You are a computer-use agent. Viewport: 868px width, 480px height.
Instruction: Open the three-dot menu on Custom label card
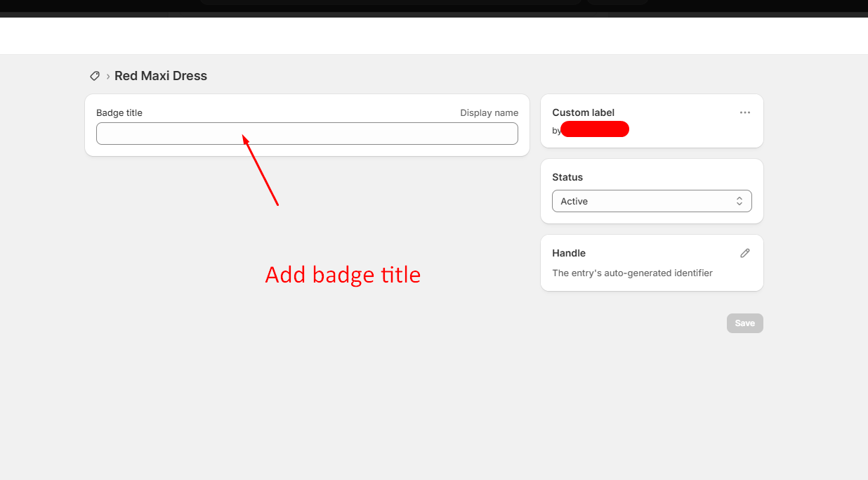point(744,112)
